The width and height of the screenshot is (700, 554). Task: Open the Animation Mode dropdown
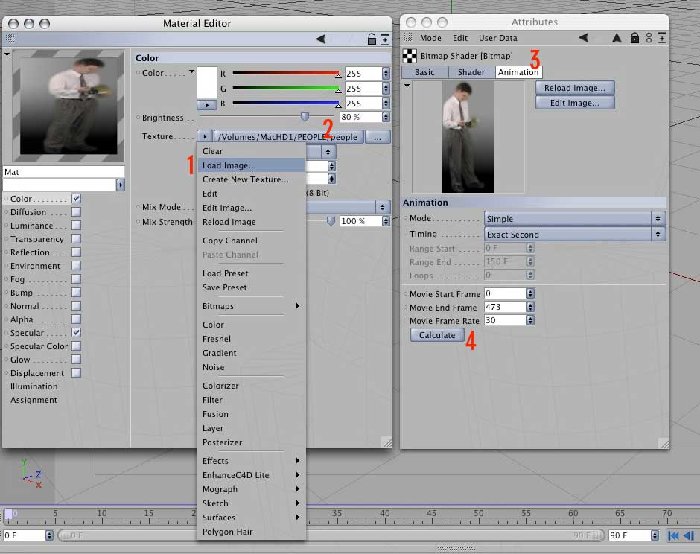(574, 219)
